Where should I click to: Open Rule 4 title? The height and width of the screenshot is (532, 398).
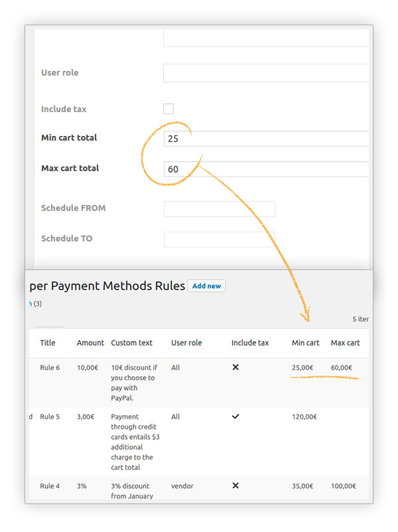pos(50,486)
